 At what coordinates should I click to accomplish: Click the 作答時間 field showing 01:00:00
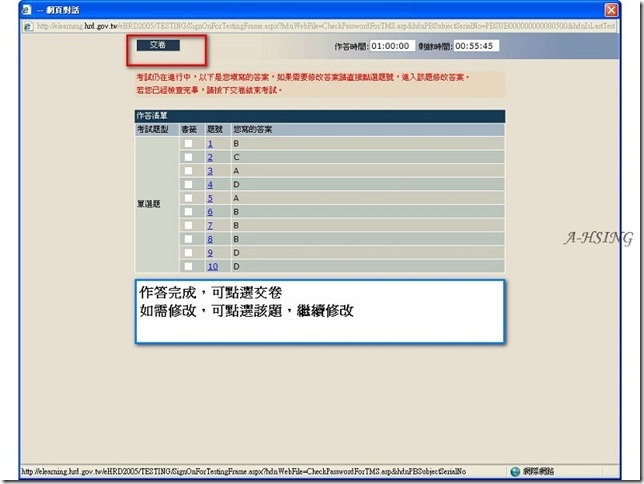point(392,46)
